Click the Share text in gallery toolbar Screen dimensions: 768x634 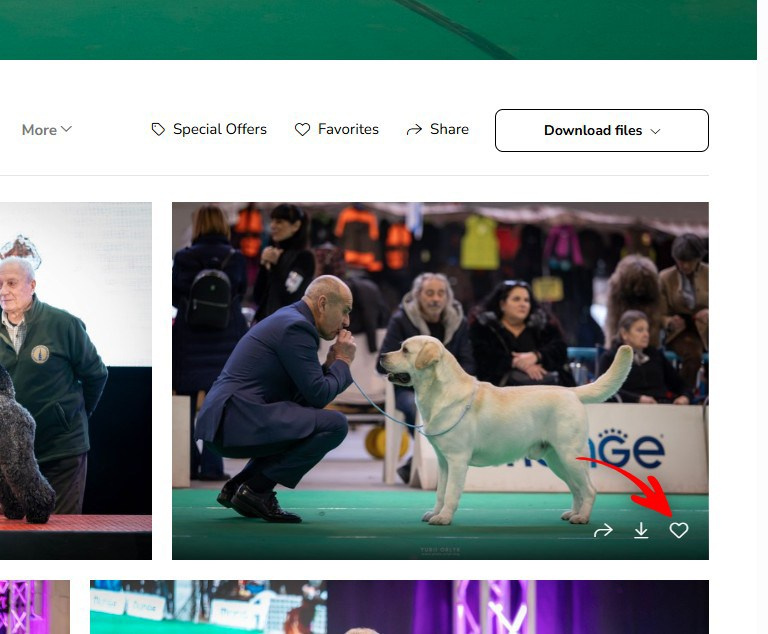[449, 130]
